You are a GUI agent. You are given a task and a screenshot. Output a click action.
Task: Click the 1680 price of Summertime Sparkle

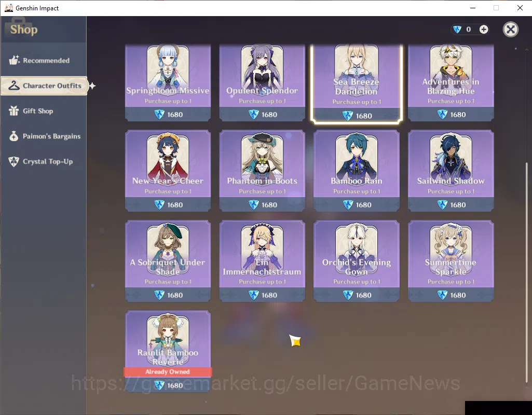click(x=458, y=295)
